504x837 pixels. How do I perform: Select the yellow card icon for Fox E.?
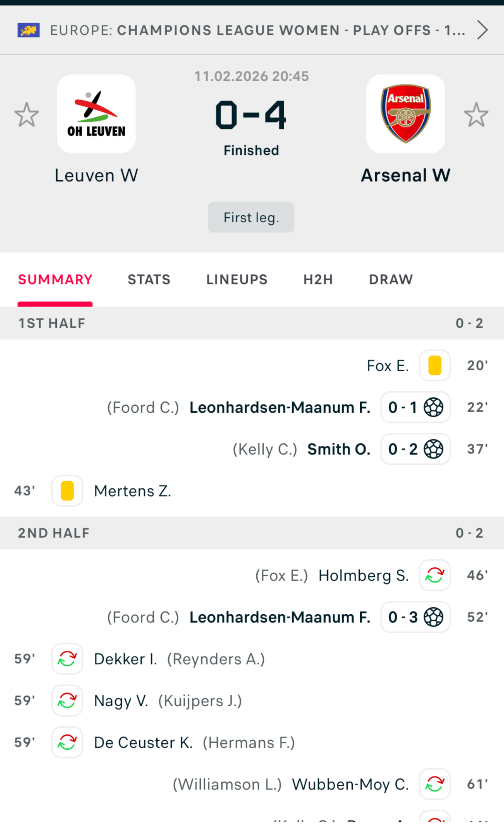click(435, 366)
